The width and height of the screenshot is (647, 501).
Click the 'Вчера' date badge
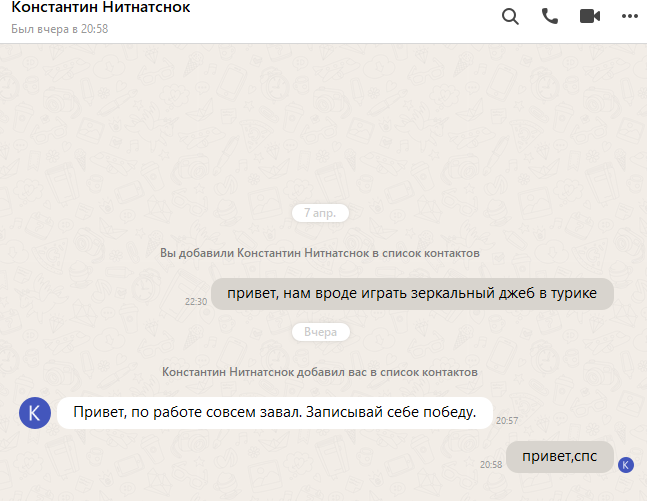[x=321, y=332]
